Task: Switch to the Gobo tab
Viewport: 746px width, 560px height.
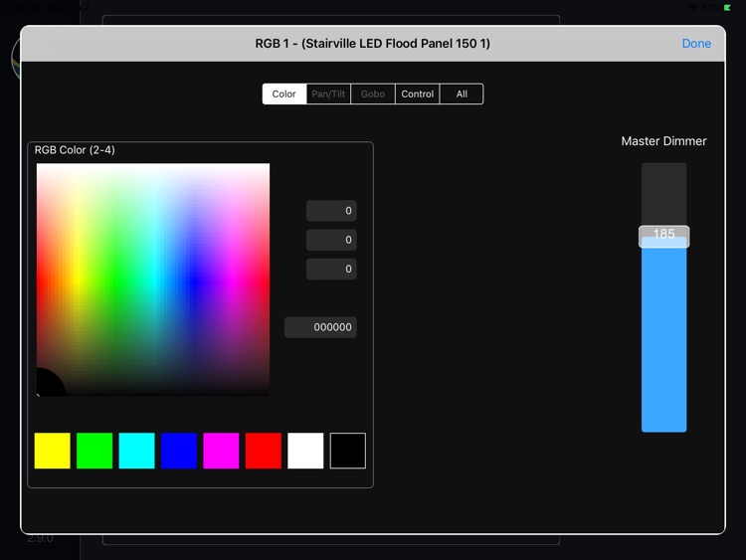Action: coord(373,93)
